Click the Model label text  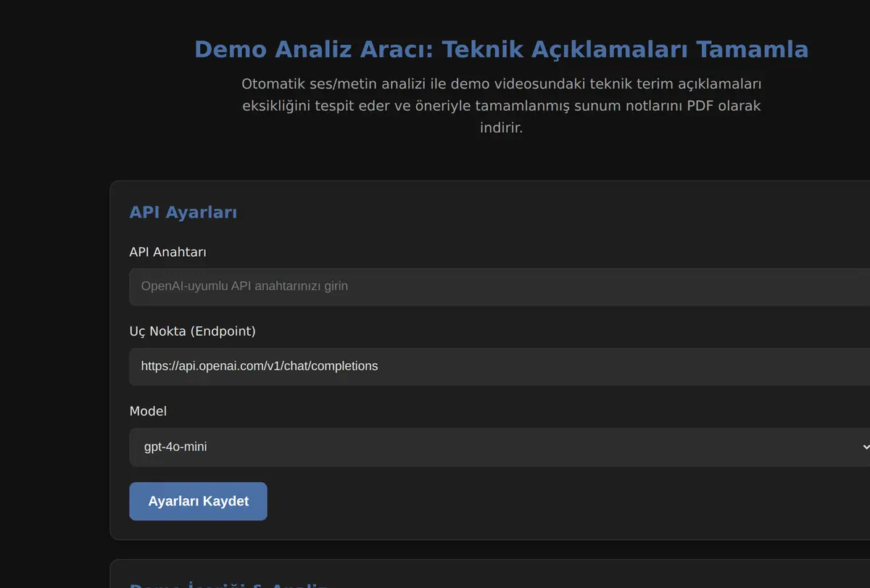148,411
